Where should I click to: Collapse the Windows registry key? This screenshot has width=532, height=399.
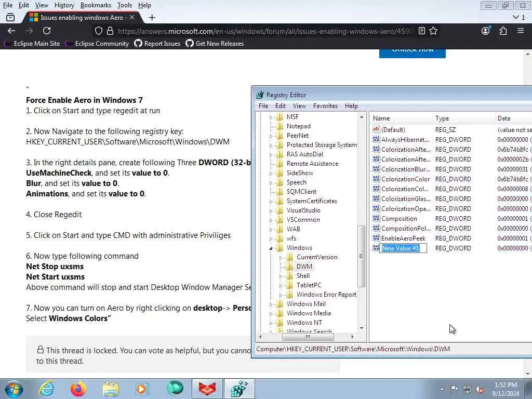(x=271, y=248)
